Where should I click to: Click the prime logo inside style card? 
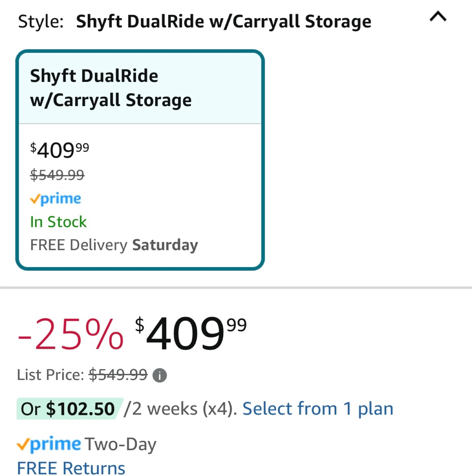point(56,199)
